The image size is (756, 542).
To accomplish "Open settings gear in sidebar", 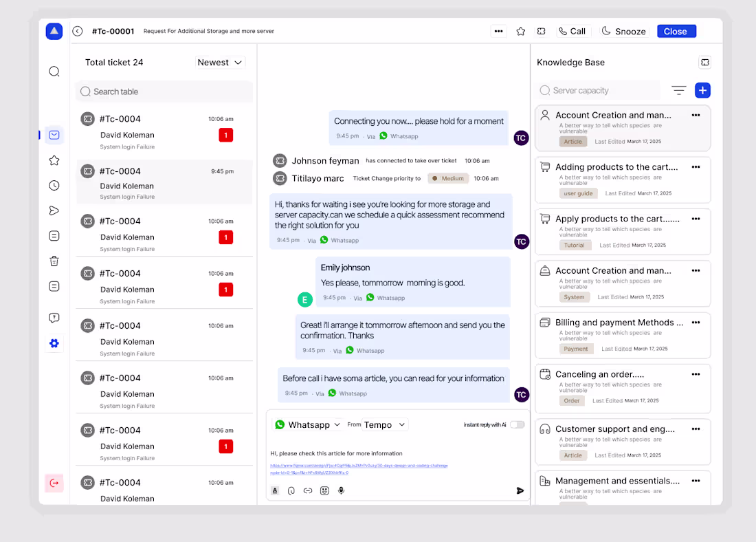I will tap(54, 343).
